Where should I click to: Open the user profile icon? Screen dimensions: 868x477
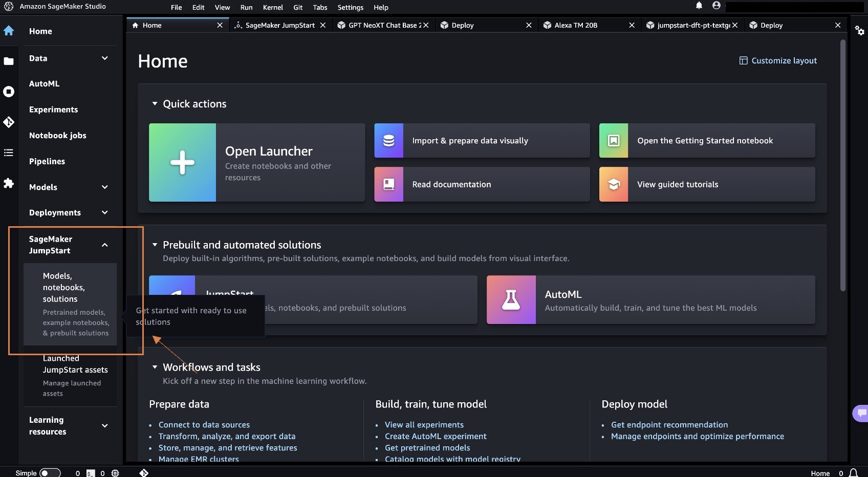coord(717,6)
